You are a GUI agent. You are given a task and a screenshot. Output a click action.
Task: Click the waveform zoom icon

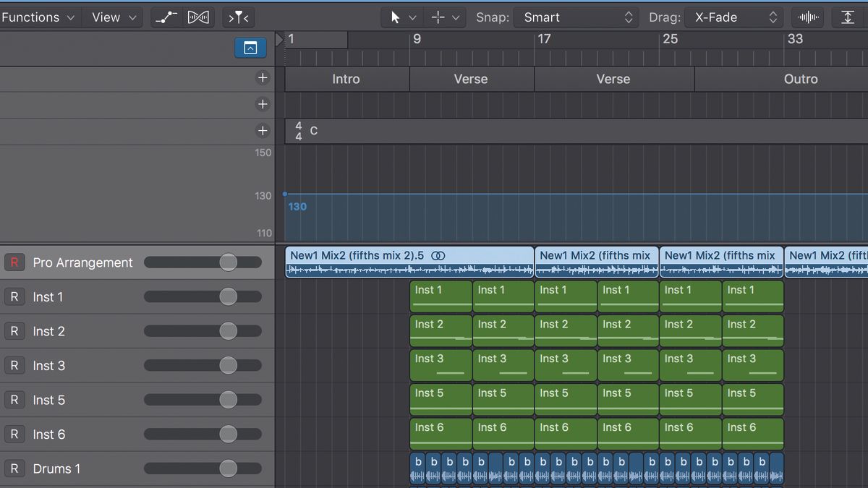[807, 17]
